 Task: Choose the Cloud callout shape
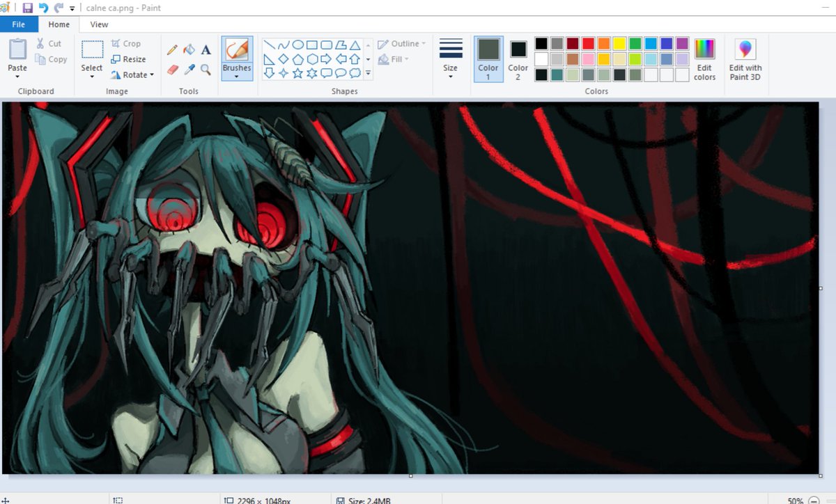click(x=355, y=73)
